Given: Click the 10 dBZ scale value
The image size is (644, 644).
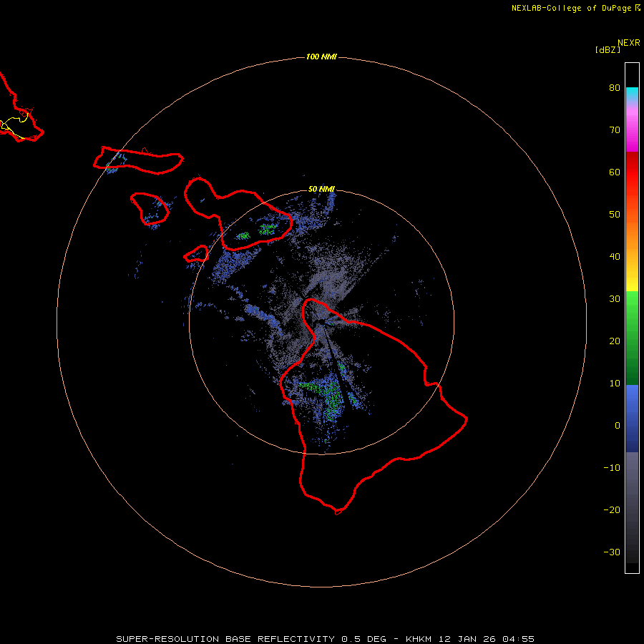Looking at the screenshot, I should [x=615, y=384].
